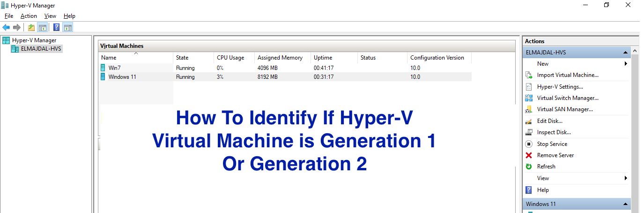Click Refresh action text
Viewport: 644px width, 213px height.
[546, 167]
